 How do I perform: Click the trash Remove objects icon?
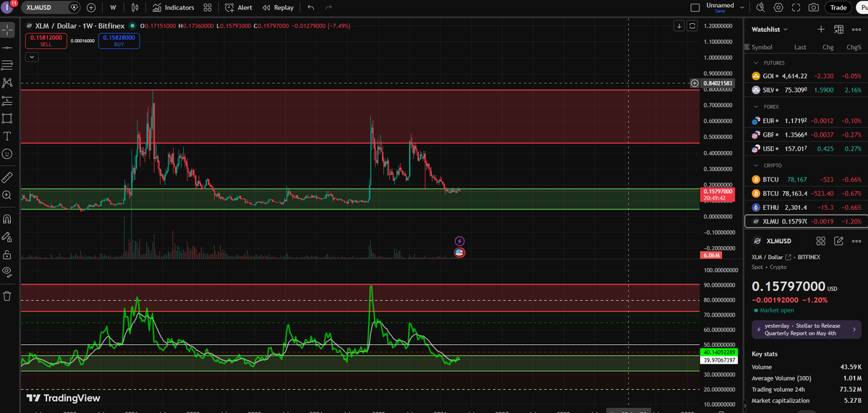point(7,296)
